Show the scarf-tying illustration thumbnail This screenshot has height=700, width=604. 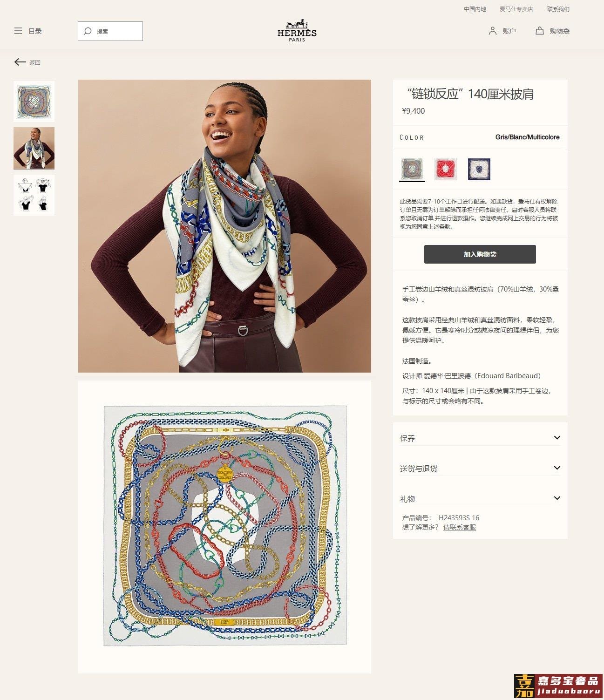(x=34, y=195)
